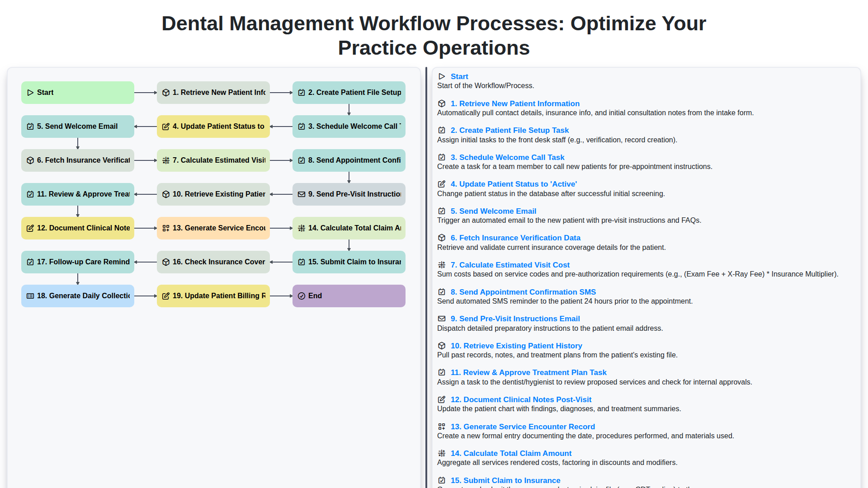Open the "Start" link in the right panel
Image resolution: width=868 pixels, height=488 pixels.
[459, 76]
